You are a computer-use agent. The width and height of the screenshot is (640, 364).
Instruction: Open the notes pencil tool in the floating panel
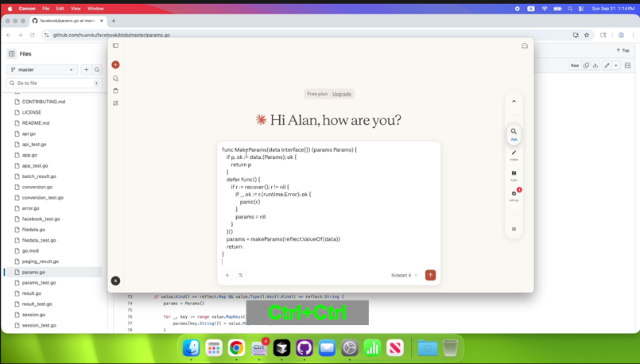pyautogui.click(x=514, y=155)
